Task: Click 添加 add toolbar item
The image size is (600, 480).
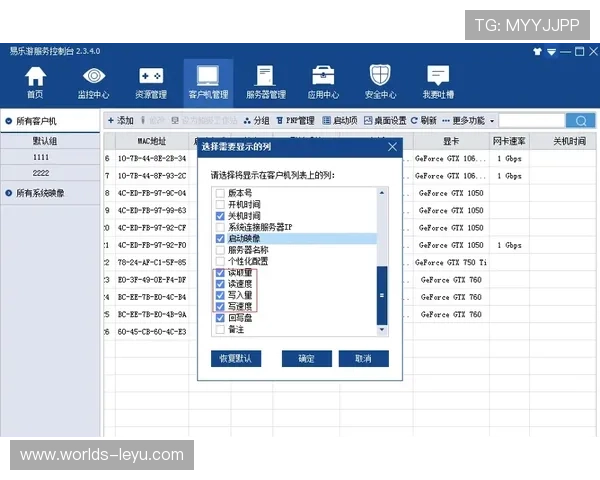Action: (x=121, y=121)
